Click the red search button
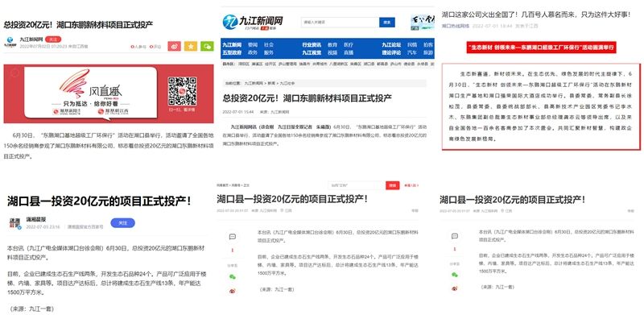Image resolution: width=644 pixels, height=315 pixels. [x=392, y=185]
